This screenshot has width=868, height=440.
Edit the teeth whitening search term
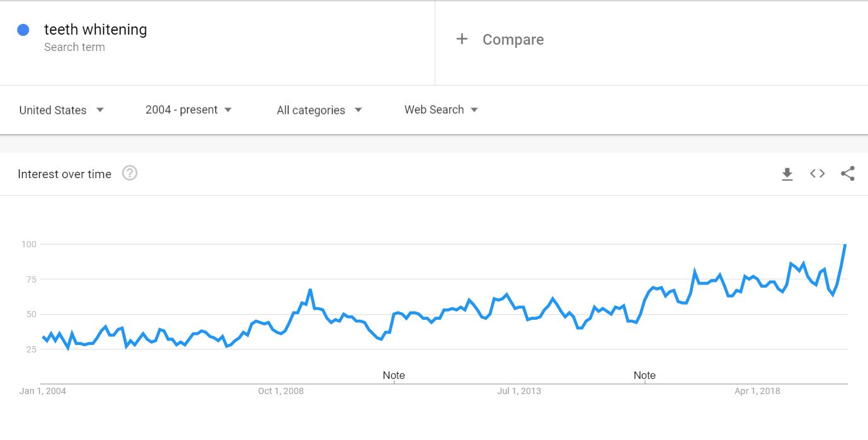95,30
